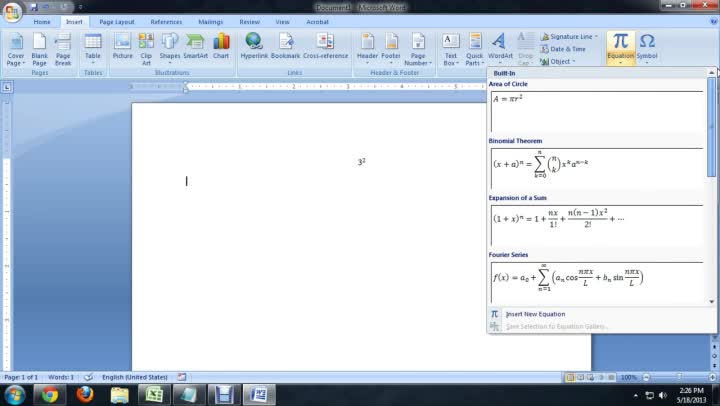Image resolution: width=720 pixels, height=406 pixels.
Task: Open Firefox from the taskbar
Action: pyautogui.click(x=84, y=394)
